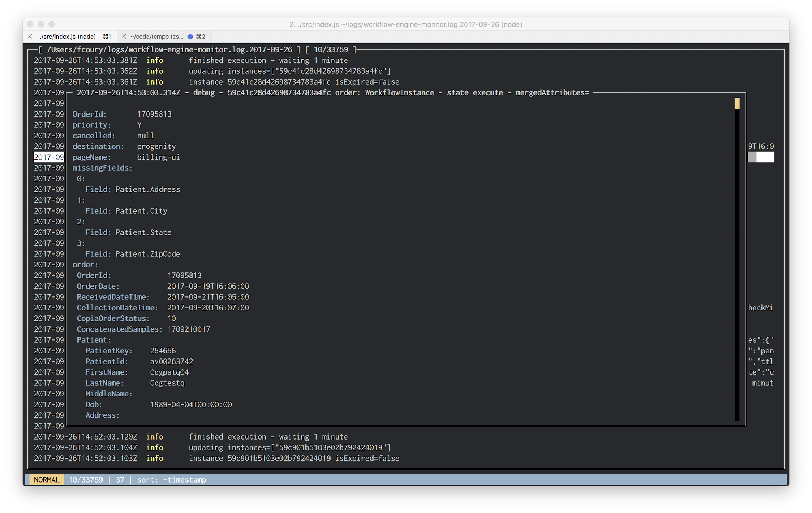
Task: Click the NORMAL mode indicator in status bar
Action: [47, 480]
